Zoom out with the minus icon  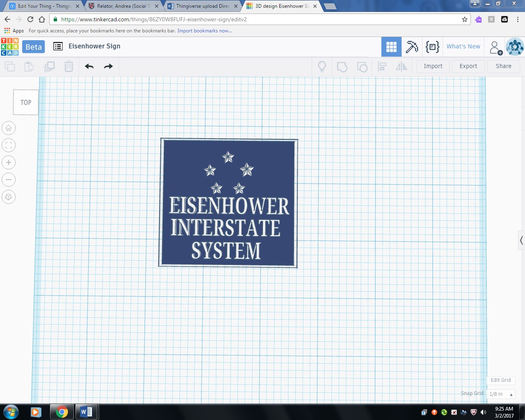9,180
